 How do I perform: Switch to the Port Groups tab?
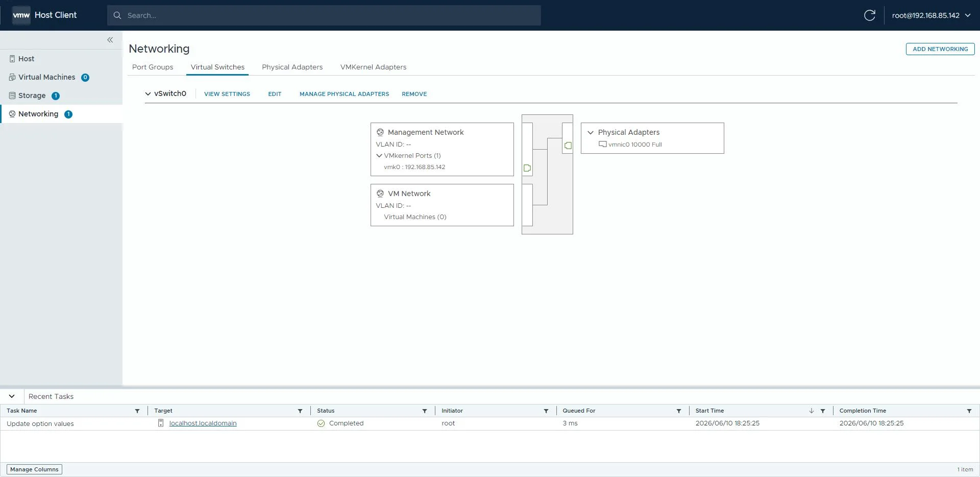153,67
